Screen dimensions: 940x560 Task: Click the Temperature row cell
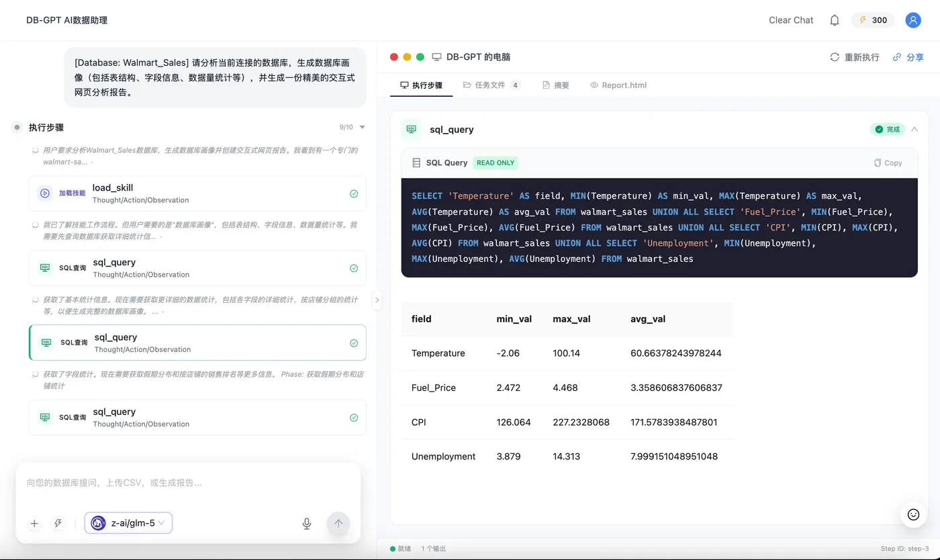[x=438, y=353]
